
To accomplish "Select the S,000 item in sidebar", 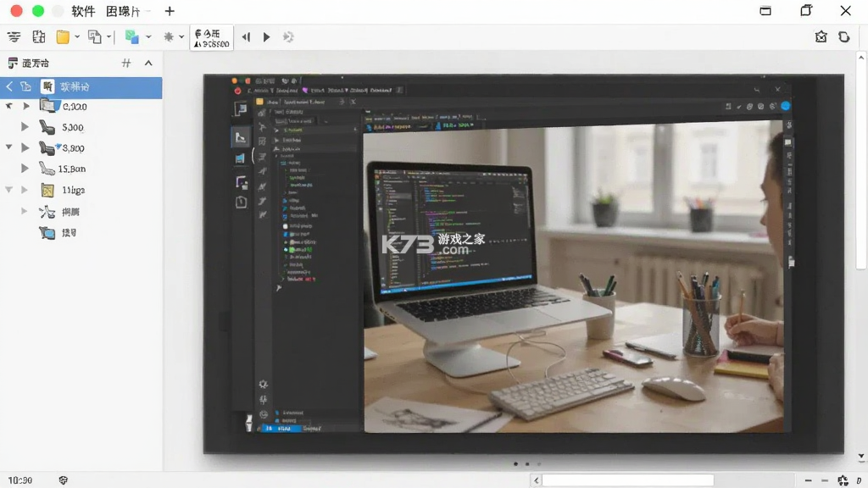I will 73,127.
